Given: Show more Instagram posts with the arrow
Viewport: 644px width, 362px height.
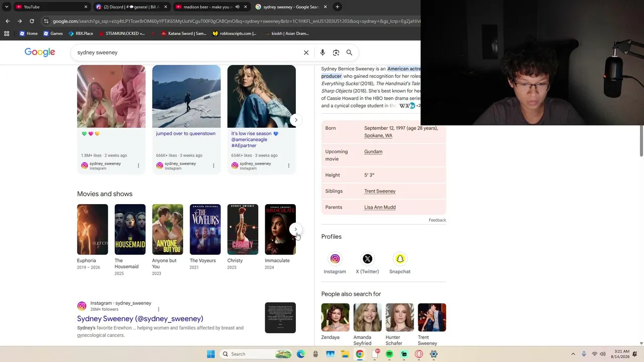Looking at the screenshot, I should click(x=296, y=120).
